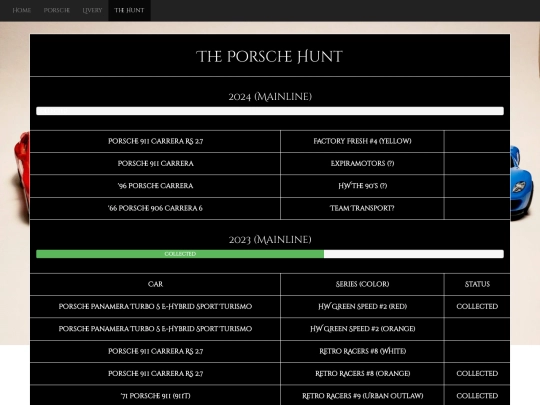Select the Porsche 911 Carrera Expiramotors row name
This screenshot has height=405, width=540.
pos(155,164)
